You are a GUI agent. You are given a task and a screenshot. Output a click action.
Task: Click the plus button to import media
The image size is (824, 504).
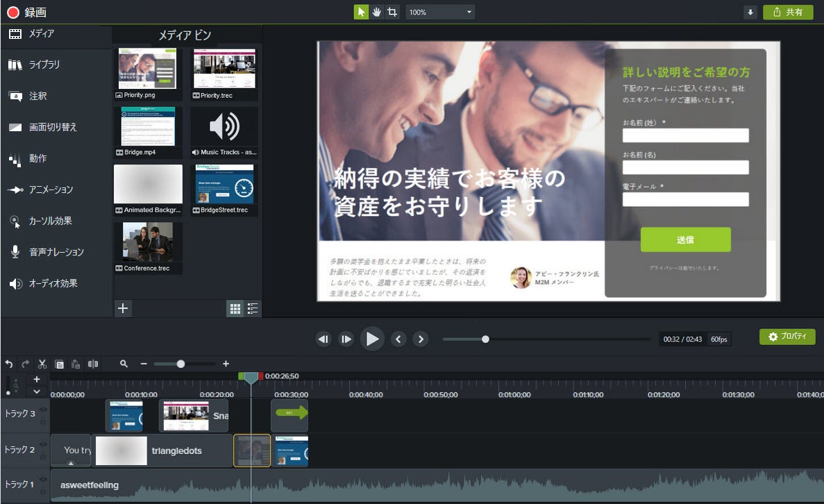tap(123, 308)
